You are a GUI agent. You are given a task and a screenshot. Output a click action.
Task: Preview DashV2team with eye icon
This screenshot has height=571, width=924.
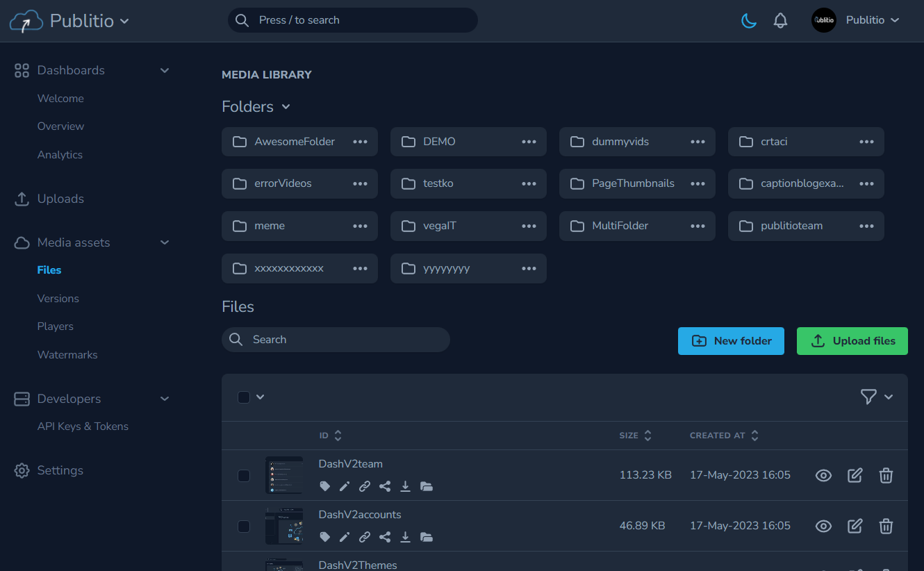tap(823, 475)
